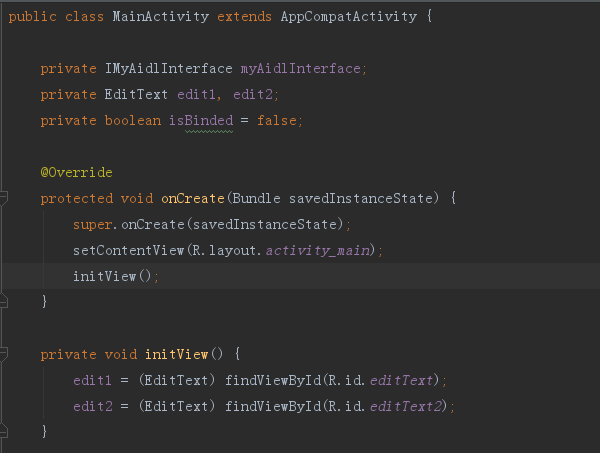Click the onCreate method name in its declaration
The width and height of the screenshot is (600, 453).
point(193,199)
